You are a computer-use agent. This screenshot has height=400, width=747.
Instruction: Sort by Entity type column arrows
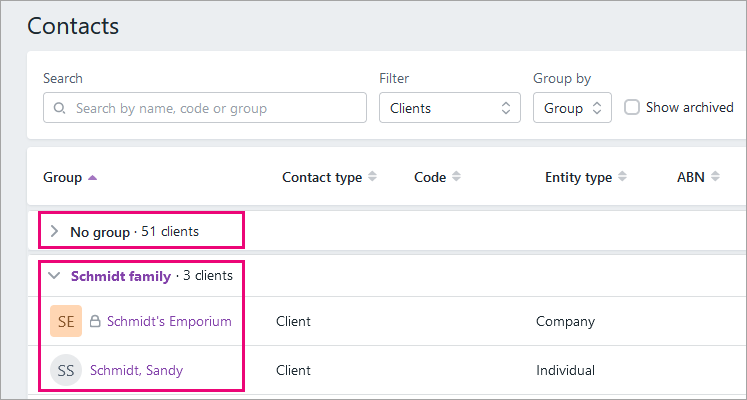[623, 177]
